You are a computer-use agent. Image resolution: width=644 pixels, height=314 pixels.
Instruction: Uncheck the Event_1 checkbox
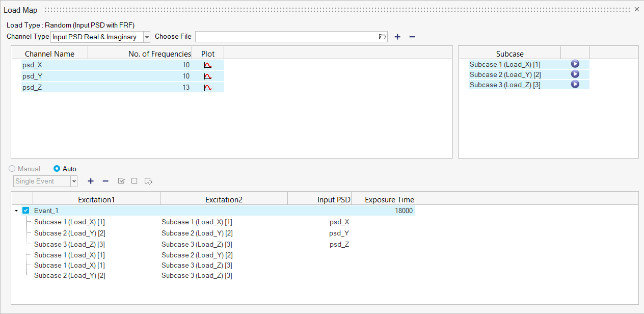point(26,211)
